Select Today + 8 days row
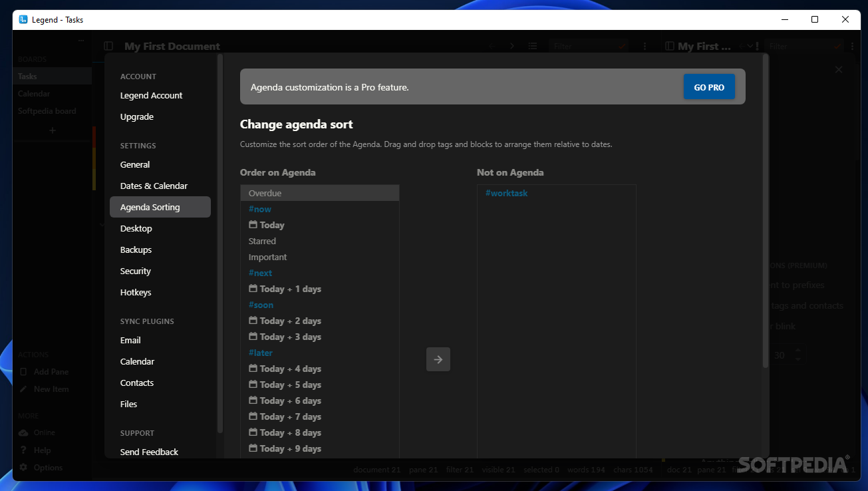The height and width of the screenshot is (491, 868). point(320,432)
